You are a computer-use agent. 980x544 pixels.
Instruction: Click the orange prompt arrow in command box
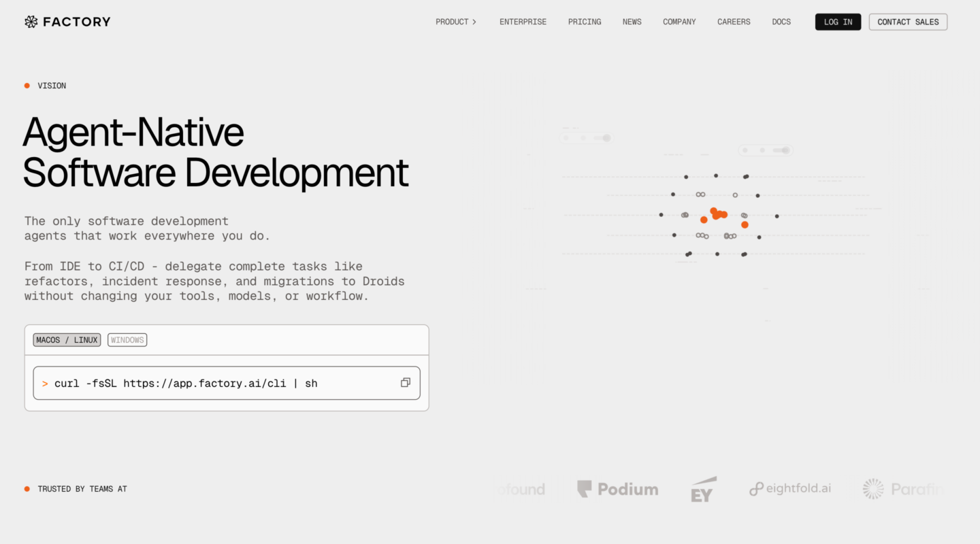point(45,384)
